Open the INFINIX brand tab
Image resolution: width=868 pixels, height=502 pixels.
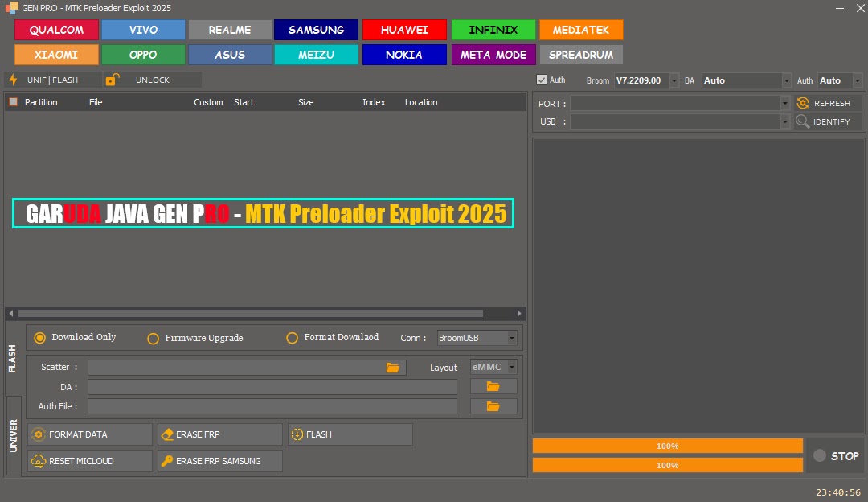pos(493,30)
